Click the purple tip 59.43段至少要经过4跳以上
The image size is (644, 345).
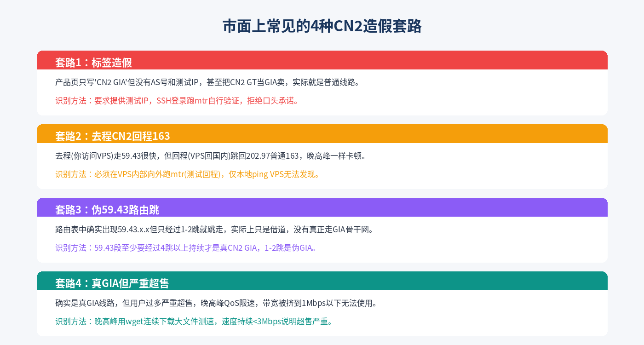[x=186, y=248]
